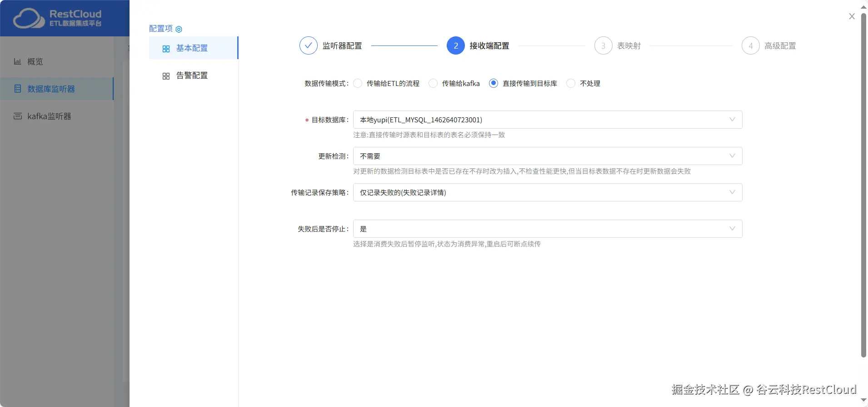Click step 2 circle for 接收端配置

click(456, 45)
